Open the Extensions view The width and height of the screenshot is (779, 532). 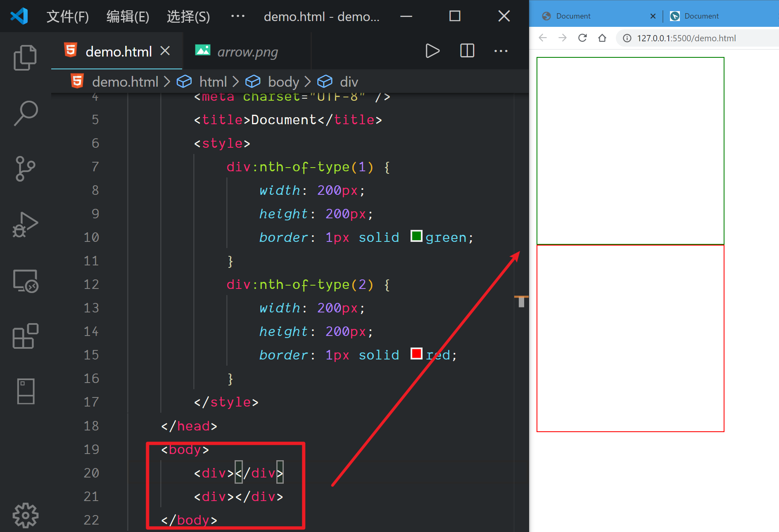click(x=25, y=336)
